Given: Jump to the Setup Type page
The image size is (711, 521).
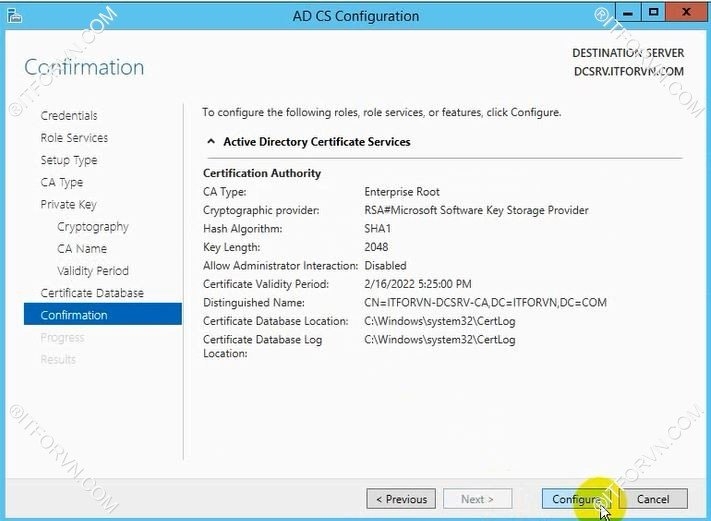Looking at the screenshot, I should coord(69,160).
